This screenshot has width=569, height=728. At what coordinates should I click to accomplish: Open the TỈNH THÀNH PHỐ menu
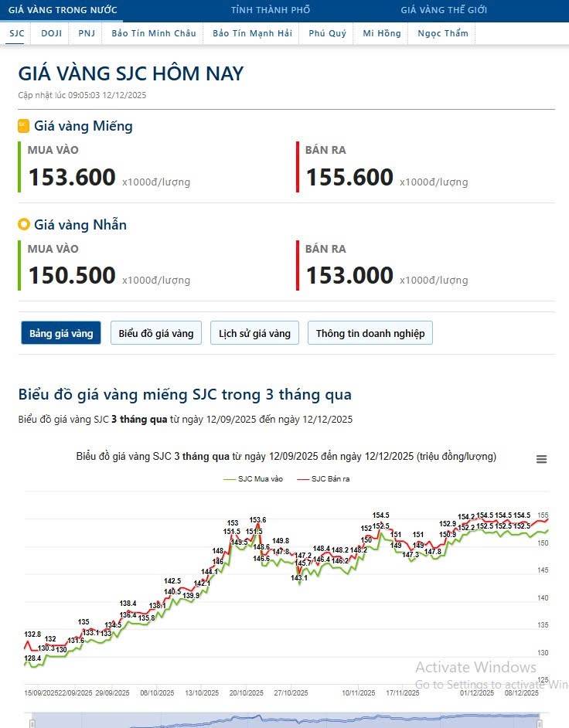(x=269, y=10)
